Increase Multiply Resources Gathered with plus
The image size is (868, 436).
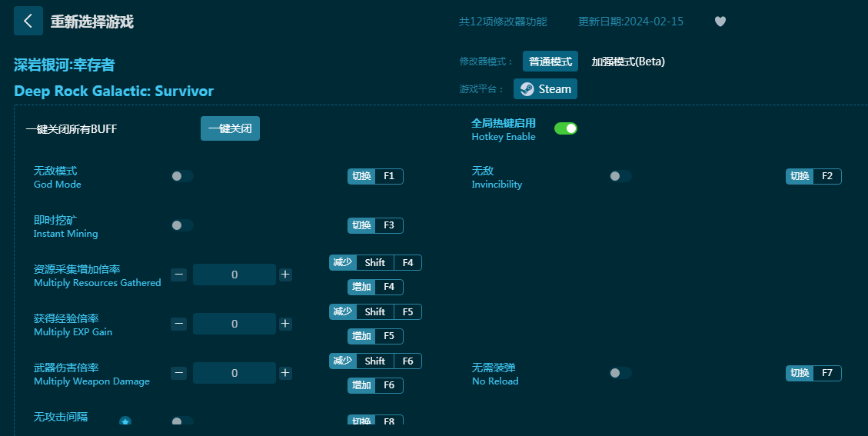[285, 275]
